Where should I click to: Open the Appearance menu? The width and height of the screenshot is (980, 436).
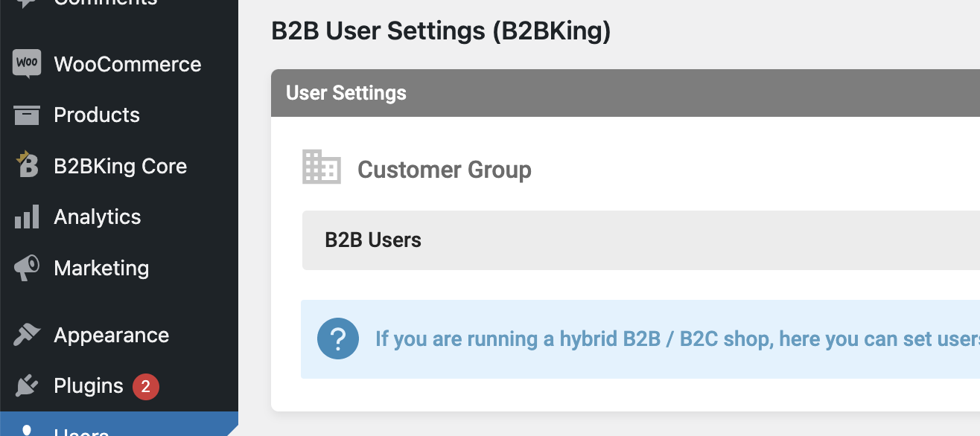pyautogui.click(x=112, y=335)
